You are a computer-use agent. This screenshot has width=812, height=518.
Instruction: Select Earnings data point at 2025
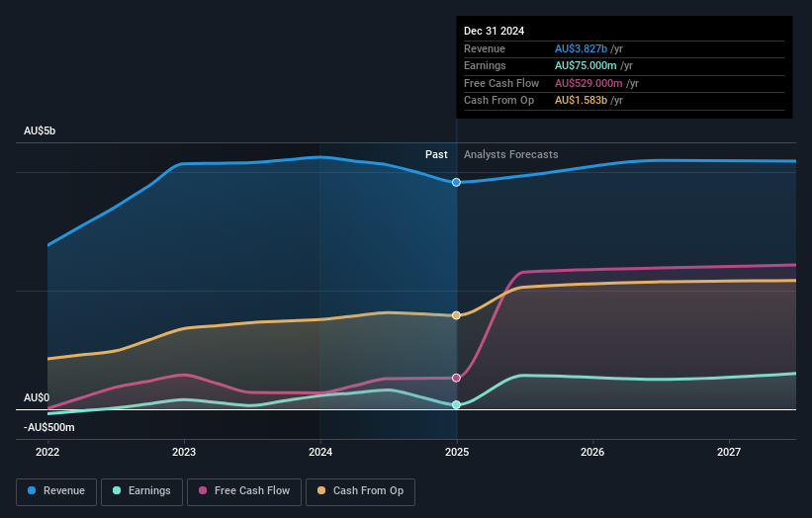click(456, 404)
